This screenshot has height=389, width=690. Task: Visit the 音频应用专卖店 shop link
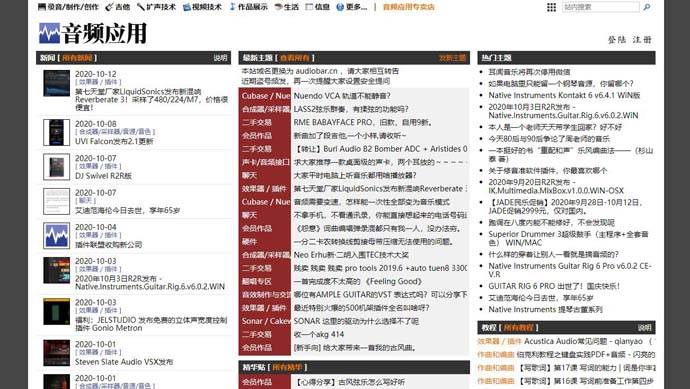tap(408, 7)
